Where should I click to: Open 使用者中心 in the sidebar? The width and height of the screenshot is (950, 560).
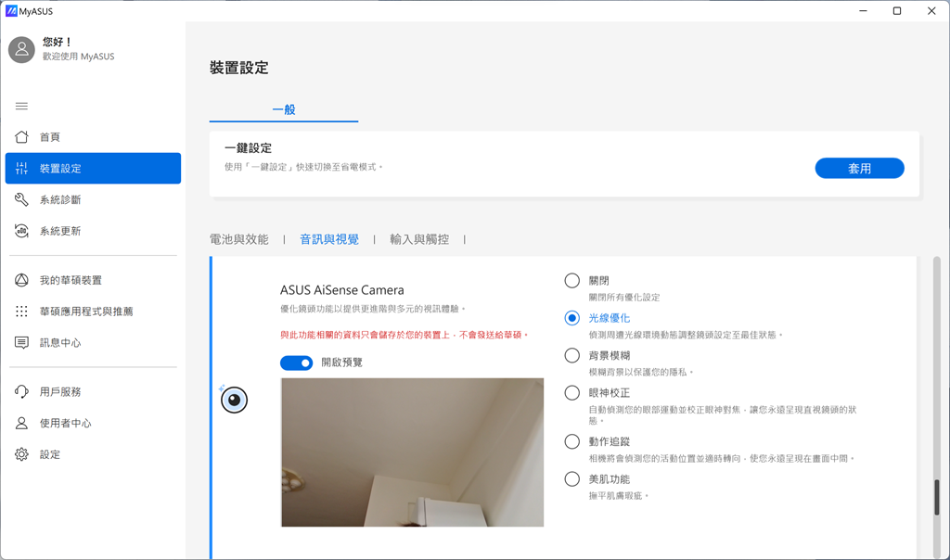pos(65,424)
